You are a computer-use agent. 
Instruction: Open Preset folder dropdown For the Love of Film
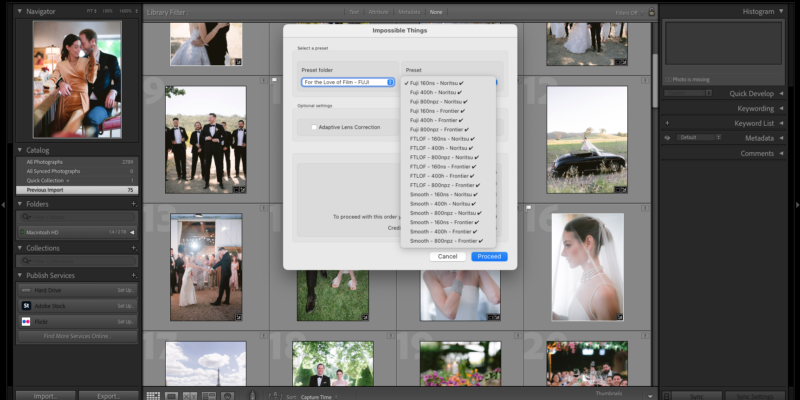coord(348,82)
